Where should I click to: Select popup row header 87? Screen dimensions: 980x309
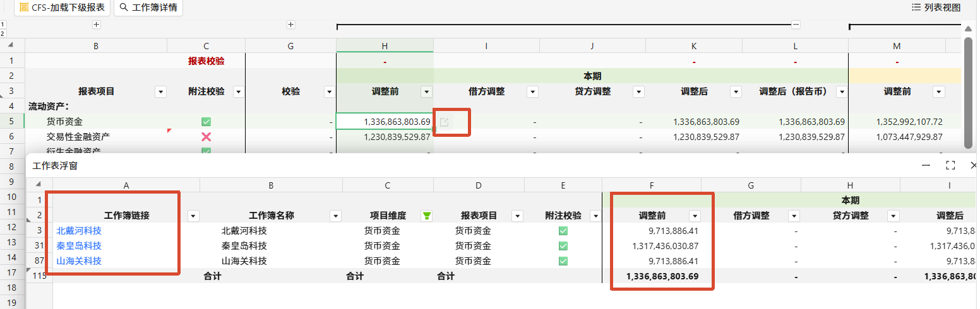tap(39, 261)
